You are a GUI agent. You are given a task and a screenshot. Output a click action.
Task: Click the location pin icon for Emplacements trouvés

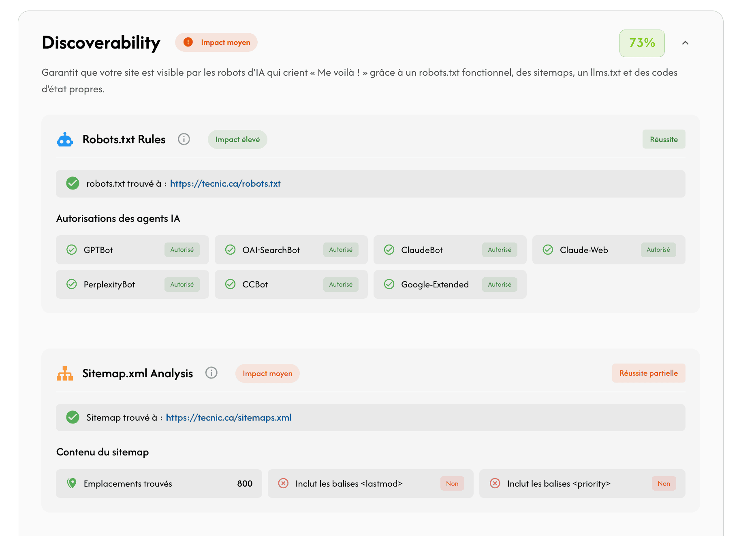point(72,483)
